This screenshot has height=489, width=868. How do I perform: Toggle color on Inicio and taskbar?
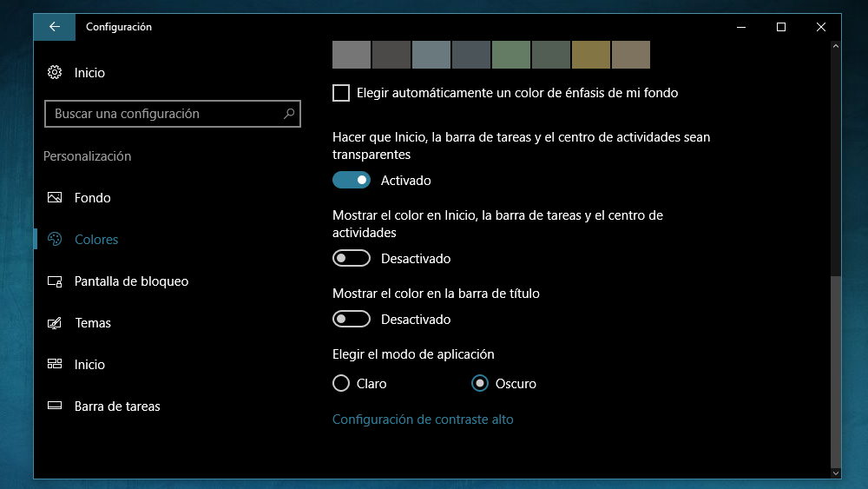point(352,258)
